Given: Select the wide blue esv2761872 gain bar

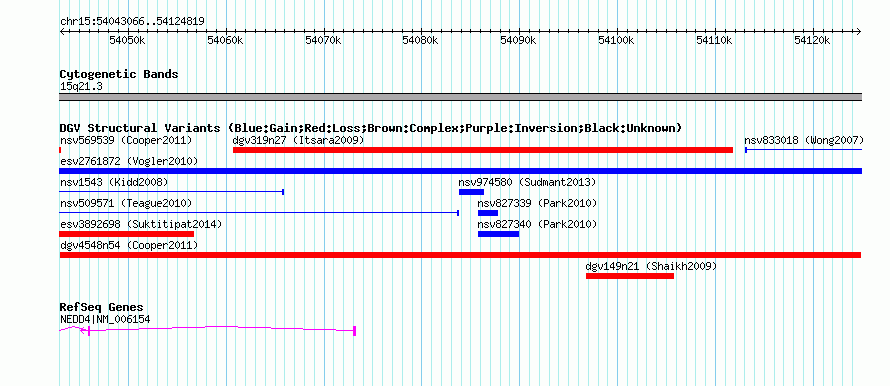Looking at the screenshot, I should 460,171.
